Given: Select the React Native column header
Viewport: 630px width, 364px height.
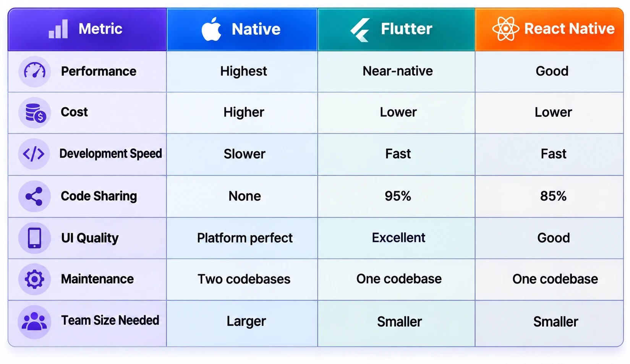Looking at the screenshot, I should pos(549,29).
